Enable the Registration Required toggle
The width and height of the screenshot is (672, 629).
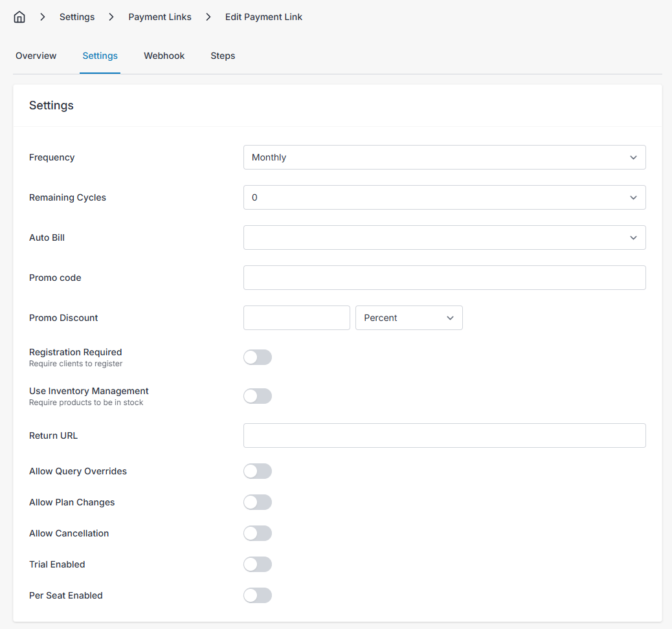coord(258,357)
